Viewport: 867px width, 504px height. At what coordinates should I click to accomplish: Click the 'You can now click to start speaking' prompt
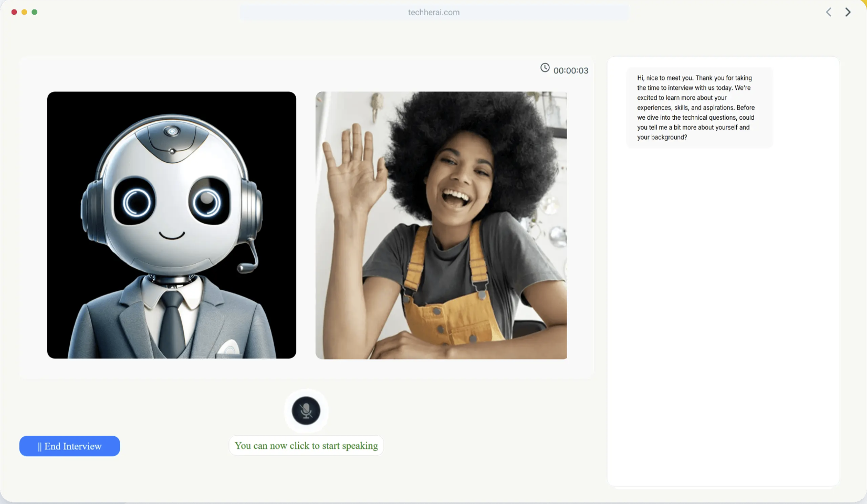(306, 446)
